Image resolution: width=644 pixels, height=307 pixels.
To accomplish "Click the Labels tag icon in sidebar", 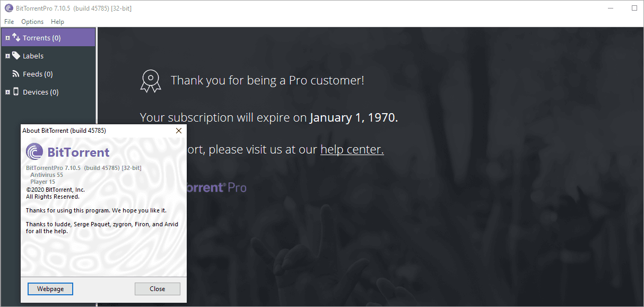I will (16, 56).
